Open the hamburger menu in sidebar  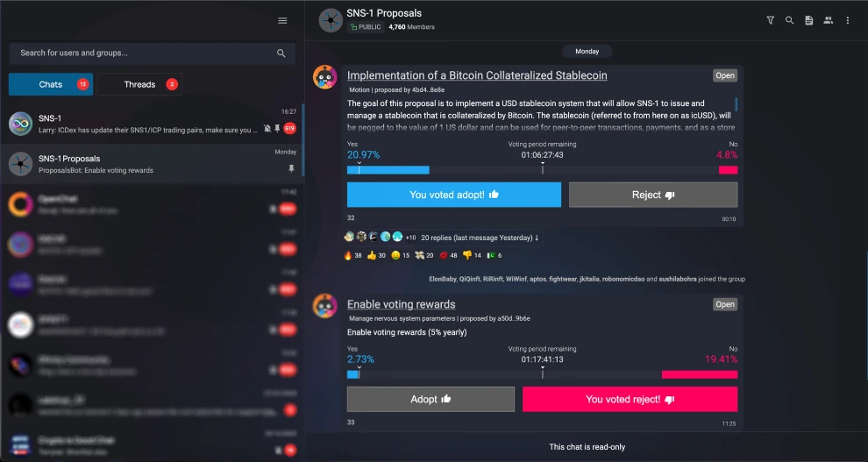pyautogui.click(x=282, y=21)
